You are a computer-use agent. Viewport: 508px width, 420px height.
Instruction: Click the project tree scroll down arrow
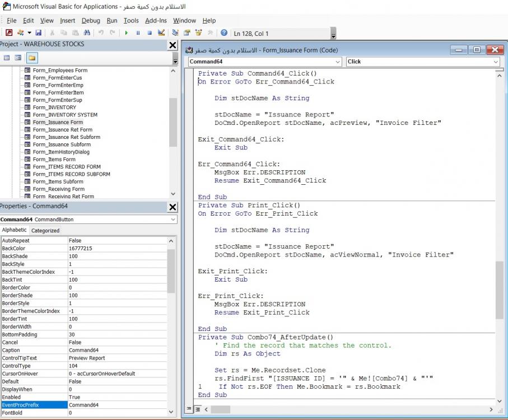[x=173, y=194]
